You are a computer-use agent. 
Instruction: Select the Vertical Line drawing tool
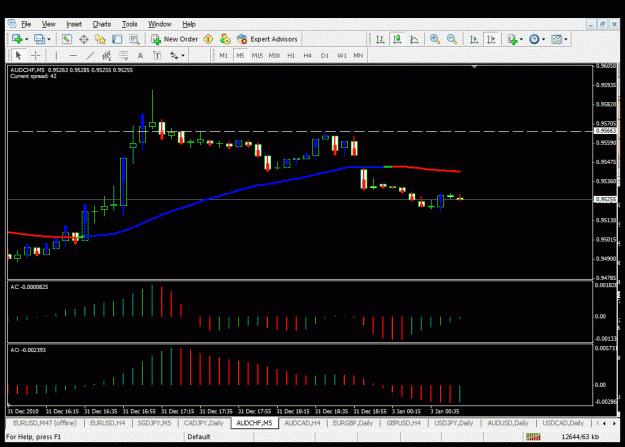(56, 55)
